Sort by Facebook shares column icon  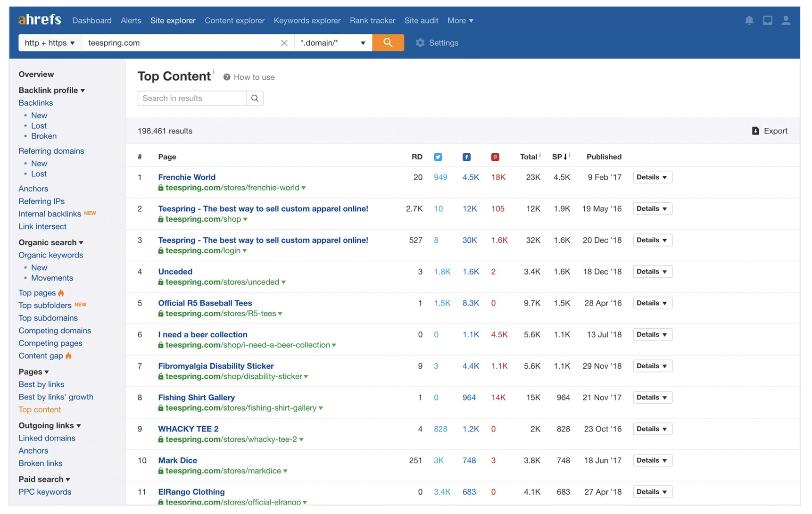click(466, 157)
